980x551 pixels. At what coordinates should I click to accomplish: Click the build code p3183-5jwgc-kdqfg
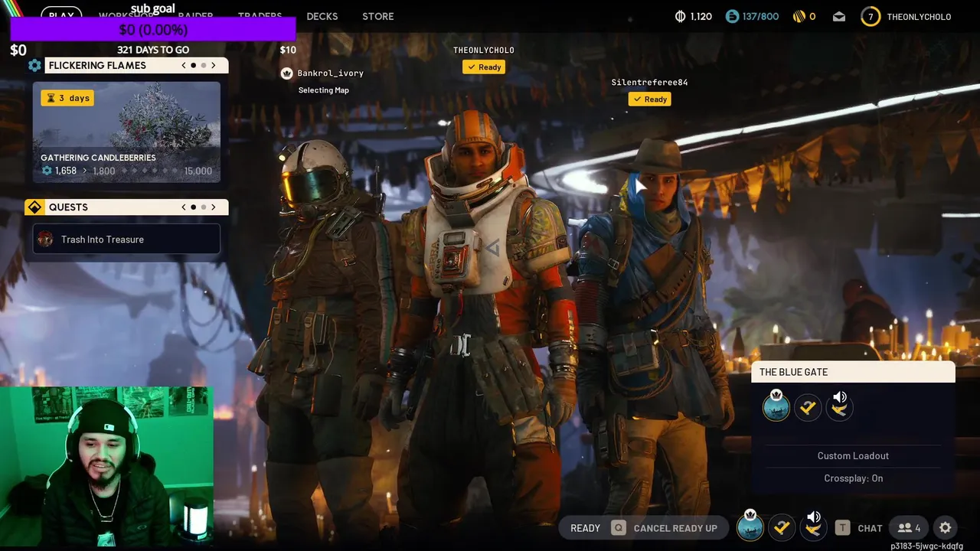tap(926, 546)
